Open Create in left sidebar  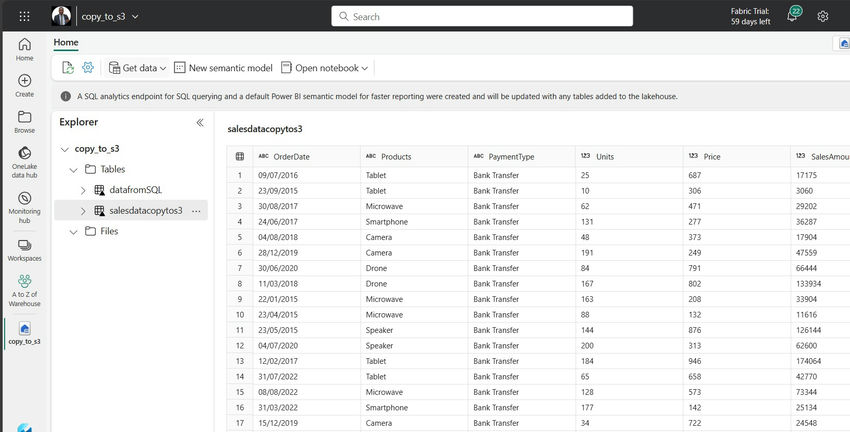24,86
